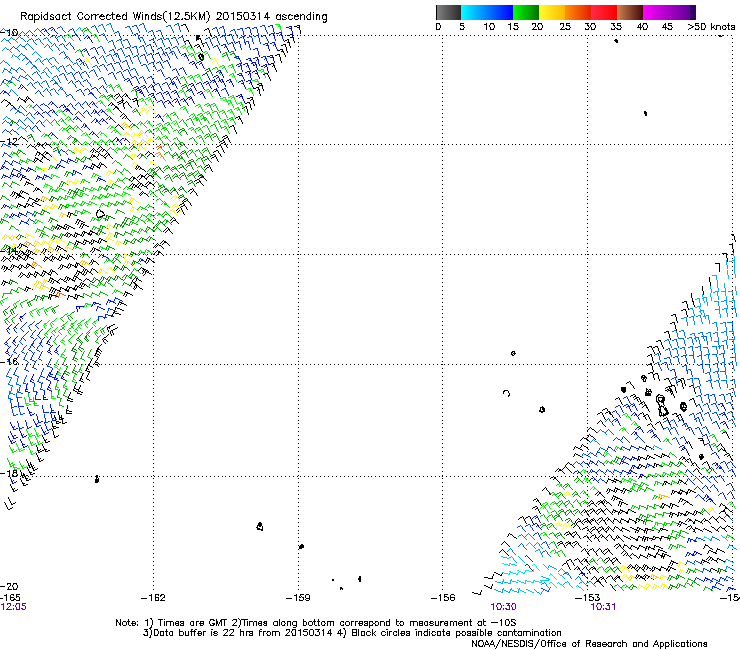This screenshot has height=650, width=740.
Task: Click the longitude label -162
Action: 153,598
